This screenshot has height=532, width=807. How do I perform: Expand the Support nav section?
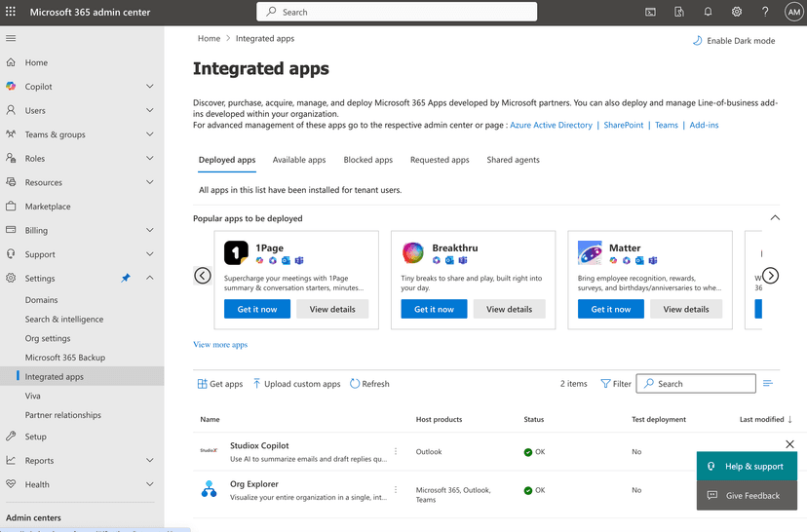click(x=150, y=254)
